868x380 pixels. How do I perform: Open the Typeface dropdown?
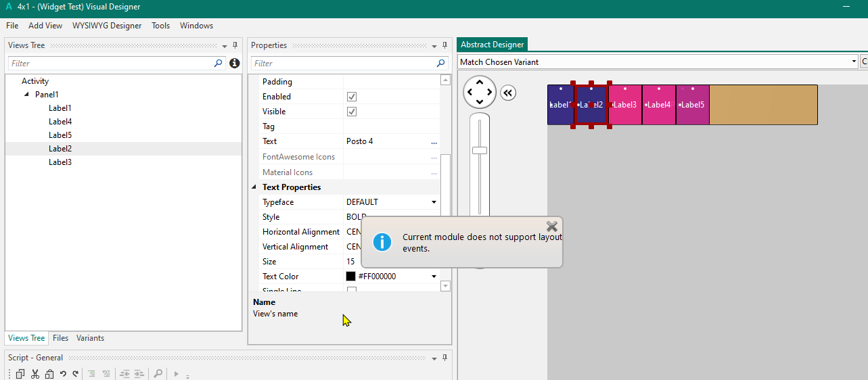434,202
